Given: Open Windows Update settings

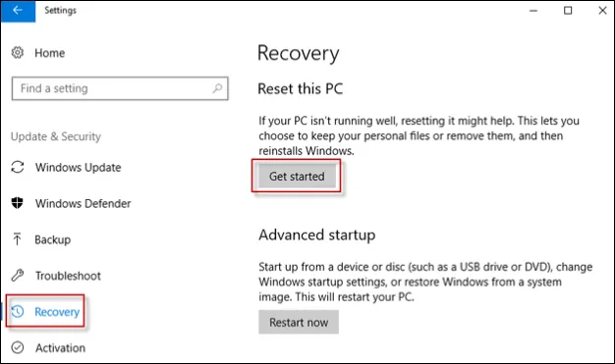Looking at the screenshot, I should (x=79, y=168).
